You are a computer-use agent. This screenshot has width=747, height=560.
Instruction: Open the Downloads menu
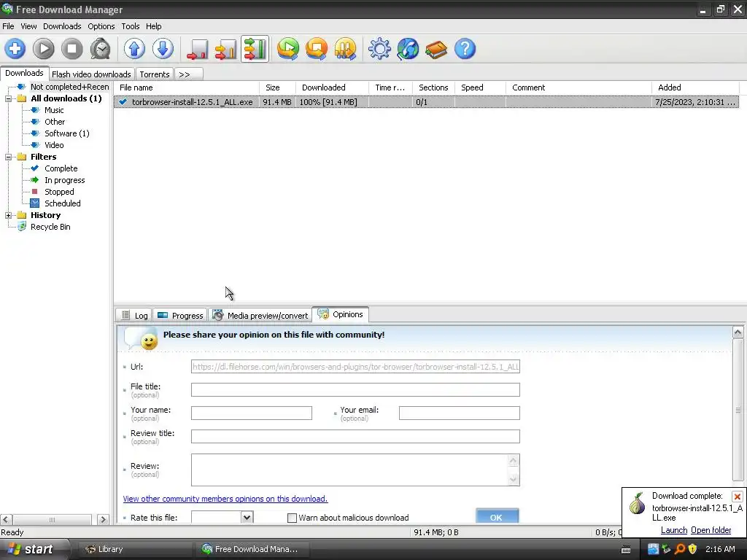(x=62, y=26)
